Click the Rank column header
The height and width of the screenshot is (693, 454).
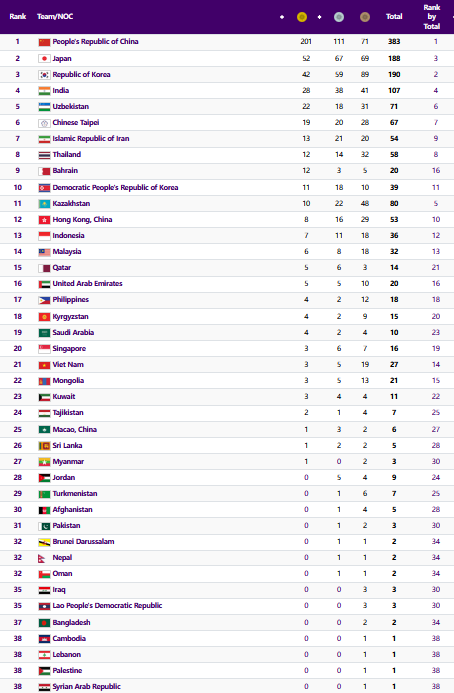click(18, 16)
